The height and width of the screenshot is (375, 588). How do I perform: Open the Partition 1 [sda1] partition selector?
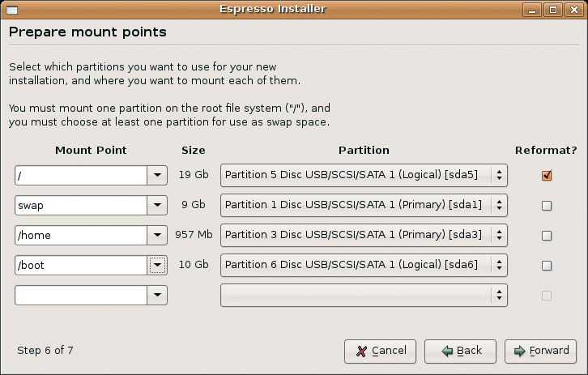[364, 205]
